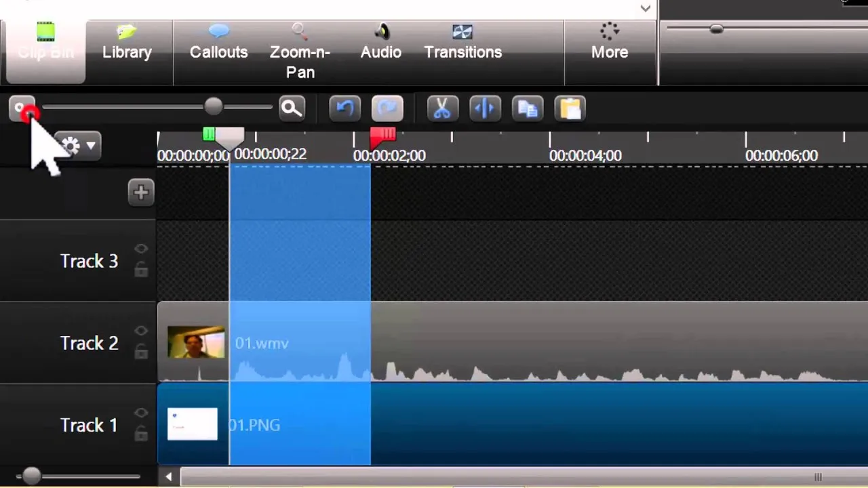Redo the last undone edit
Viewport: 868px width, 488px height.
(x=387, y=108)
